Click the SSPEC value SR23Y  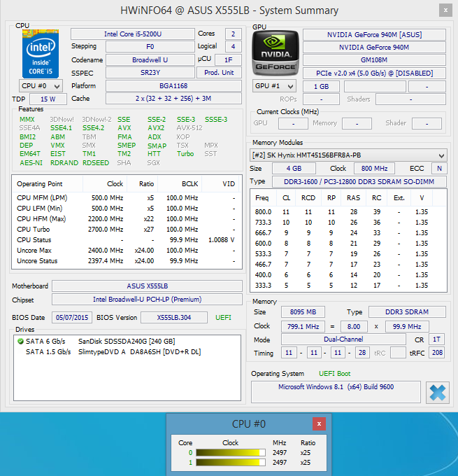[x=150, y=73]
